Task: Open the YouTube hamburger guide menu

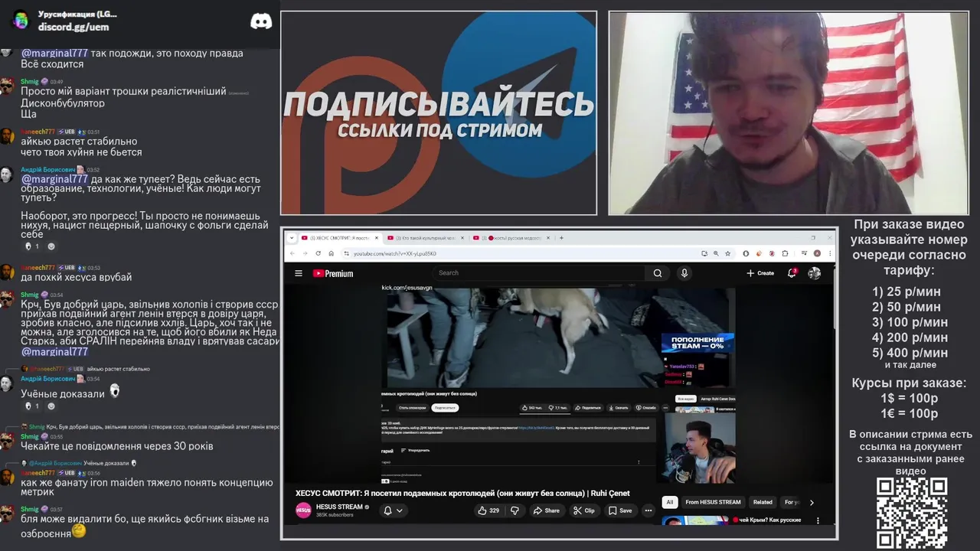Action: click(x=299, y=273)
